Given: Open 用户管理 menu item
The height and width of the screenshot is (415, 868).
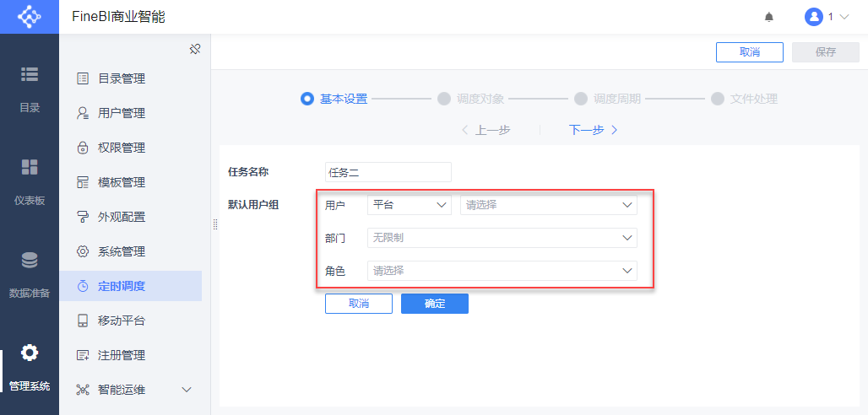Looking at the screenshot, I should point(121,113).
